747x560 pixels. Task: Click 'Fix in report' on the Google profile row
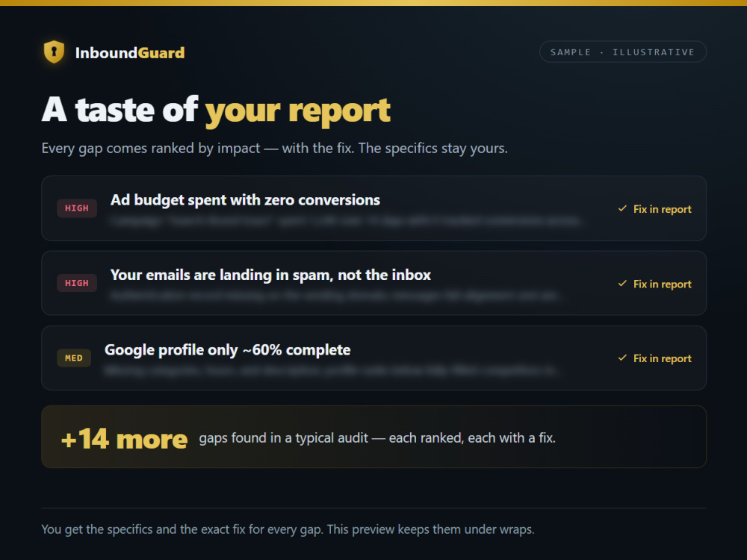coord(662,358)
